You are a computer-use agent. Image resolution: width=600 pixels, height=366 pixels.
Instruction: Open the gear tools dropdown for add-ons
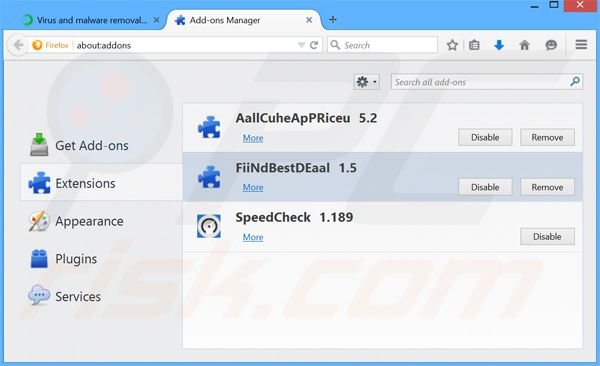367,82
